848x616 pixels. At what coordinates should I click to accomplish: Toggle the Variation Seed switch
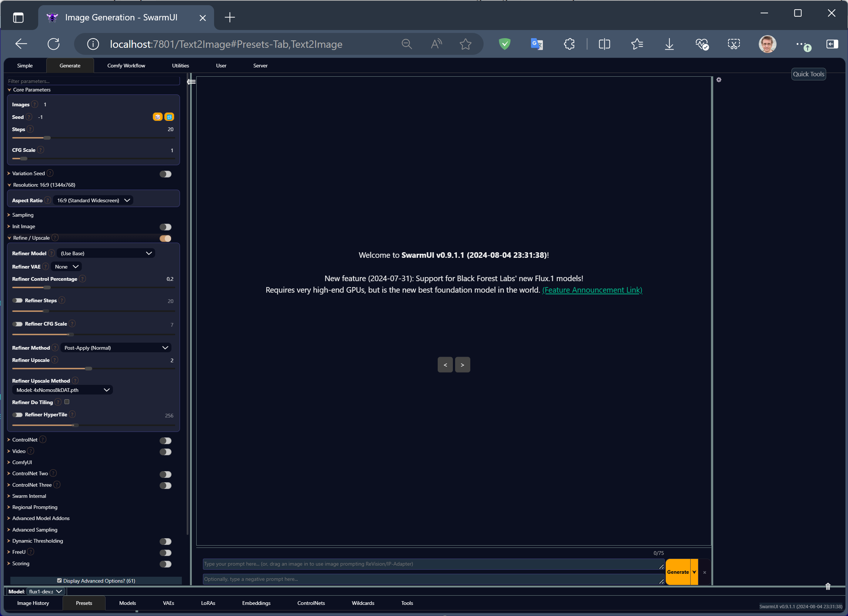click(165, 174)
